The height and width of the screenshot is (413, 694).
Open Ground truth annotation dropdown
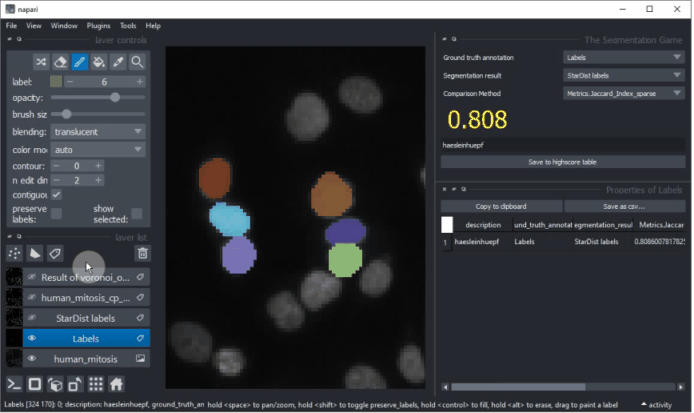[x=624, y=58]
